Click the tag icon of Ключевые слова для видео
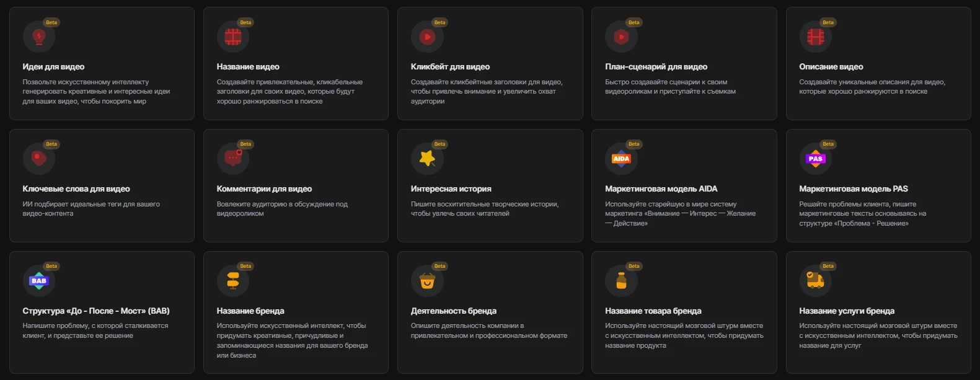Screen dimensions: 980x380 click(x=39, y=159)
